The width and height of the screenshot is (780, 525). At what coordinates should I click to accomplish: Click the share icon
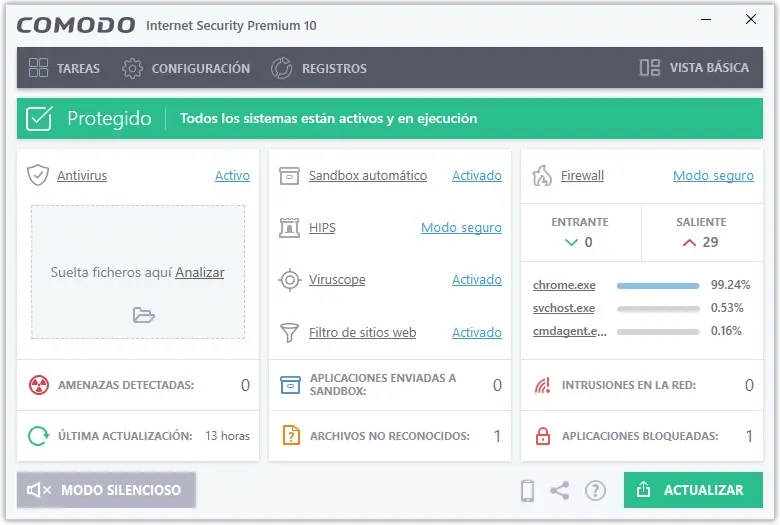(560, 491)
